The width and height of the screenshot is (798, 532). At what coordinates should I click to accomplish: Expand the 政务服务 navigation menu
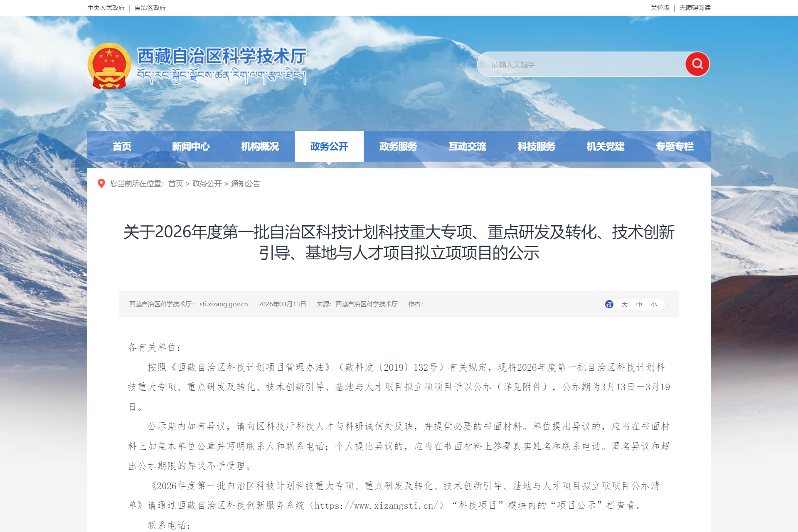pos(398,146)
